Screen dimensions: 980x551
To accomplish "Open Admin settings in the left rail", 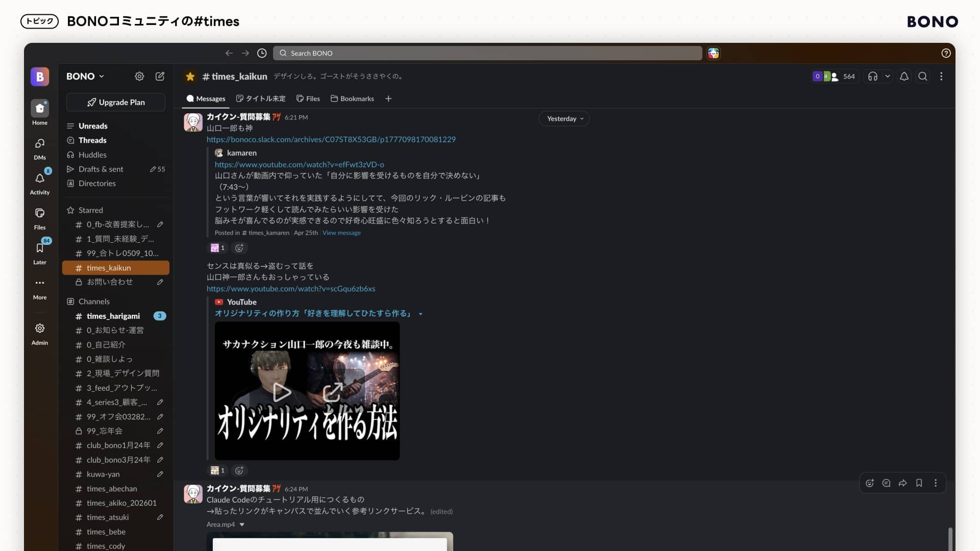I will (x=40, y=334).
